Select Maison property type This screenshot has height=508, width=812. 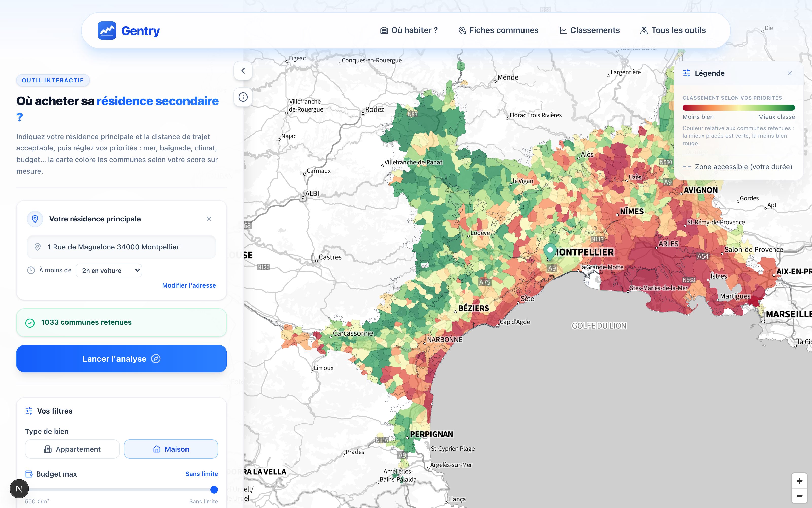pos(171,449)
